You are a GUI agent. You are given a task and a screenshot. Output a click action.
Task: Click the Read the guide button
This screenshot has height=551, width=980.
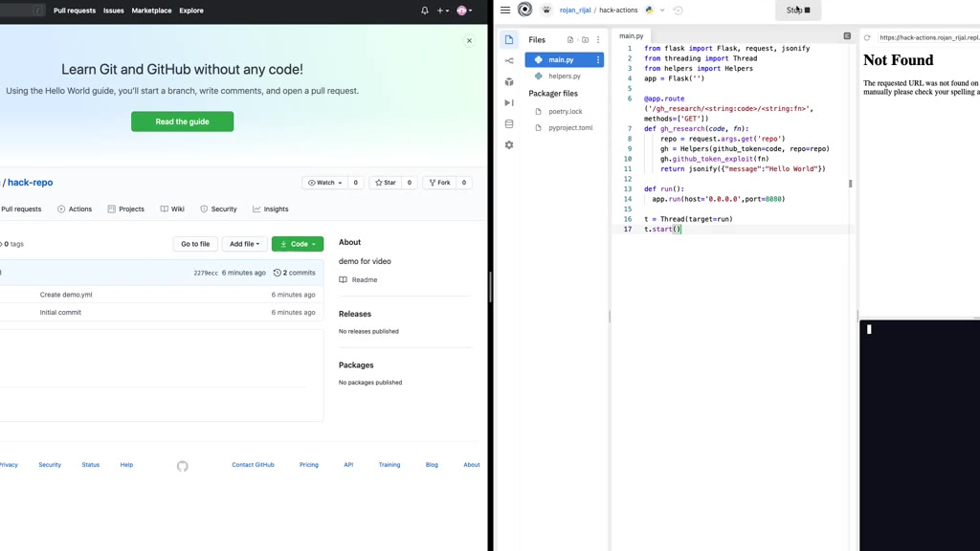click(182, 121)
